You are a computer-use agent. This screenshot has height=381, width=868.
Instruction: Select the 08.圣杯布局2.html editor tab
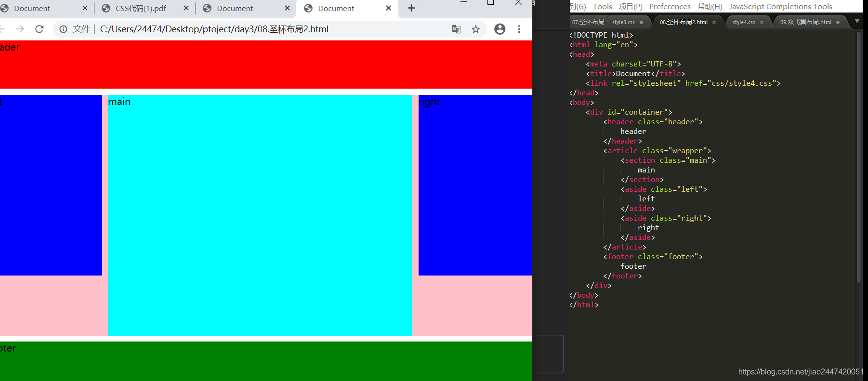[687, 22]
